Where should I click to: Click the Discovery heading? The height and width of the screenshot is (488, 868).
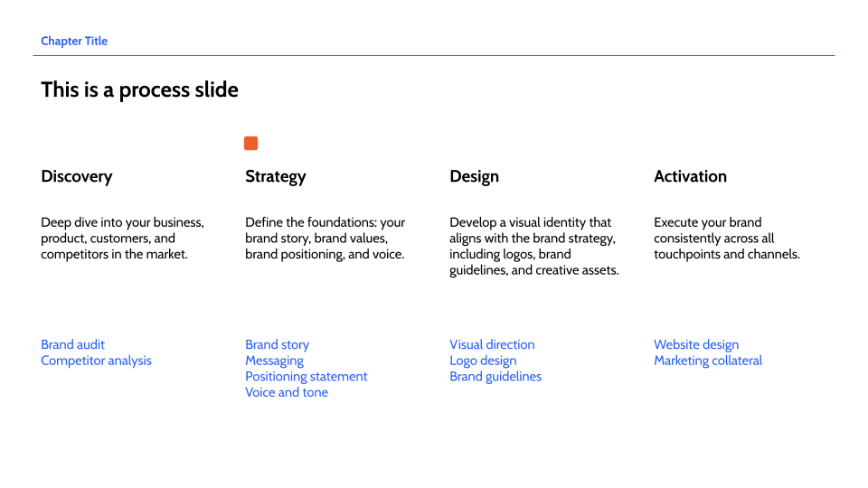[76, 176]
